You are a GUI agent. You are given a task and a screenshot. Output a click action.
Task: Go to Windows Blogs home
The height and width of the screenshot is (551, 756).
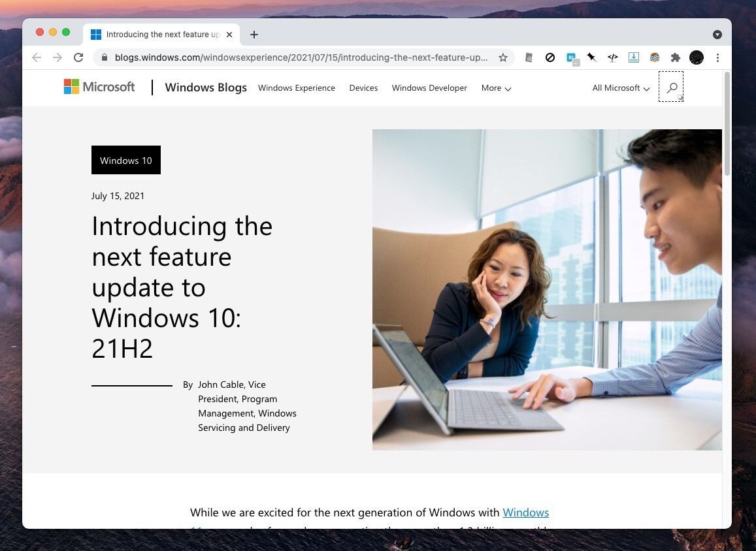[x=206, y=87]
